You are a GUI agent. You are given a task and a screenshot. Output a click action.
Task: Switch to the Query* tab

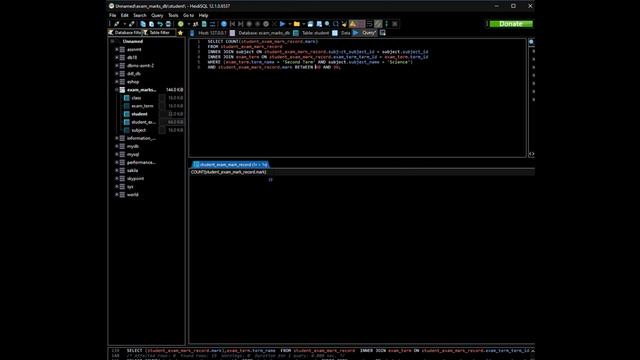[x=364, y=33]
